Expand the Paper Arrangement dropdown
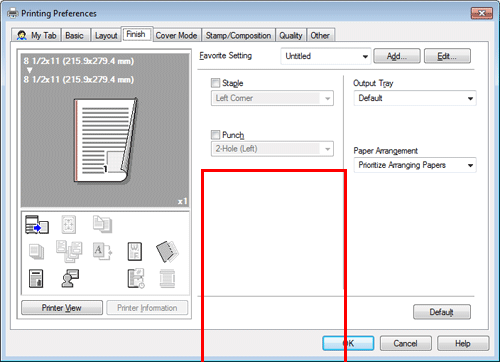The height and width of the screenshot is (362, 500). (x=415, y=165)
